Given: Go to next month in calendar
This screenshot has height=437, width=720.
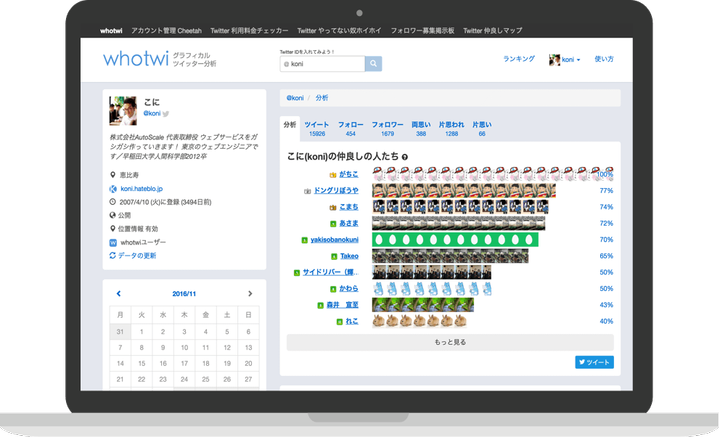Looking at the screenshot, I should (x=250, y=293).
